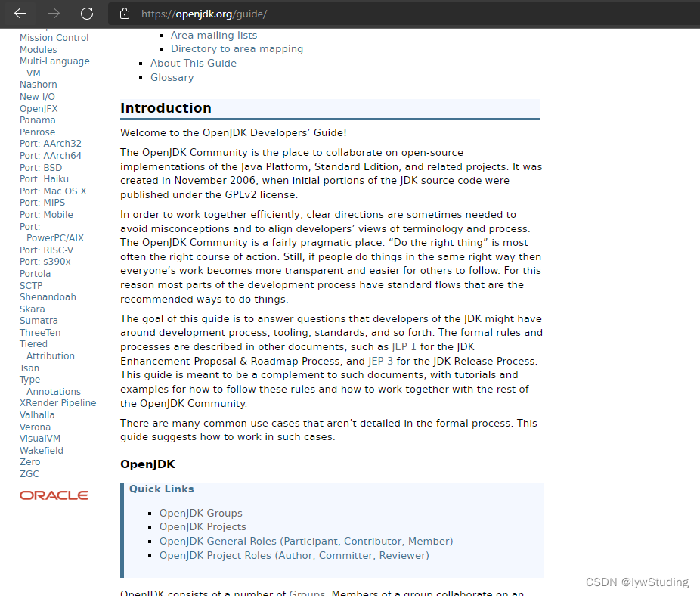Open the Nashorn sidebar link
Screen dimensions: 700x596
[39, 85]
